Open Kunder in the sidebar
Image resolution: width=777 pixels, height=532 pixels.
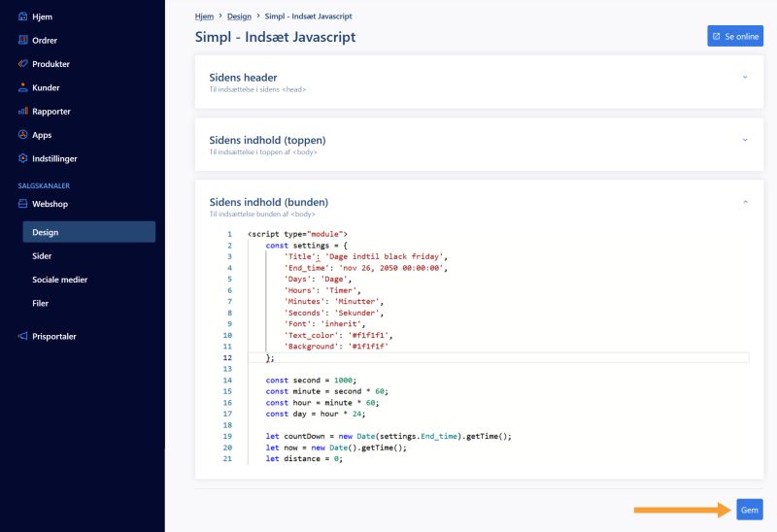[46, 87]
